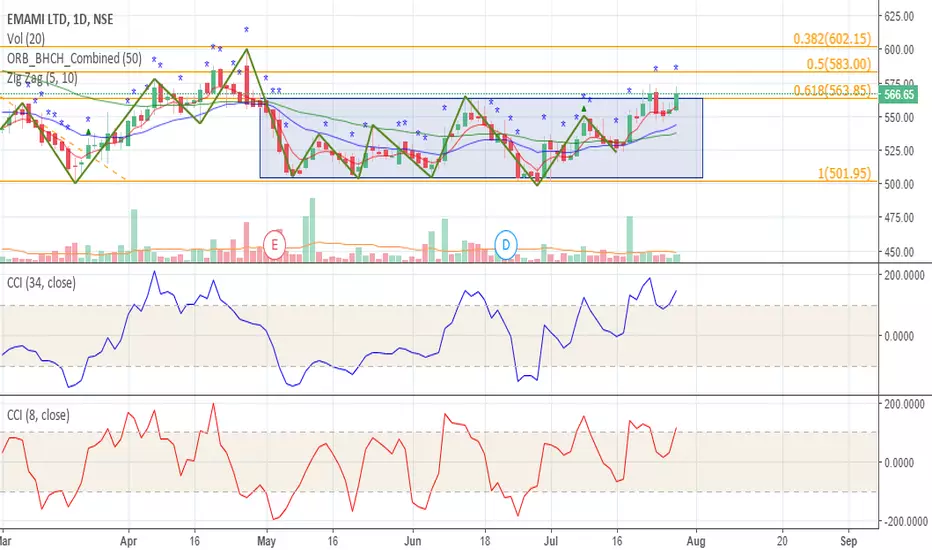This screenshot has height=550, width=932.
Task: Click the Jul date on time axis
Action: [551, 541]
